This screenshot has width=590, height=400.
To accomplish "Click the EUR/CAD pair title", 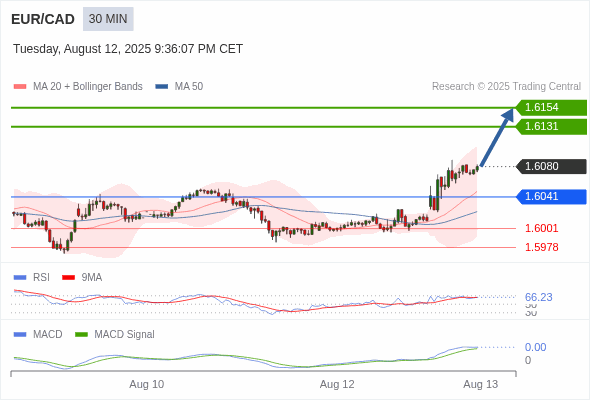I will coord(43,19).
